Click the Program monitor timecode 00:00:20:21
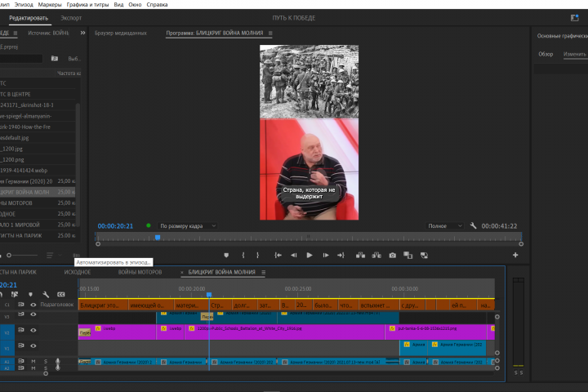Viewport: 588px width, 392px height. [x=115, y=226]
